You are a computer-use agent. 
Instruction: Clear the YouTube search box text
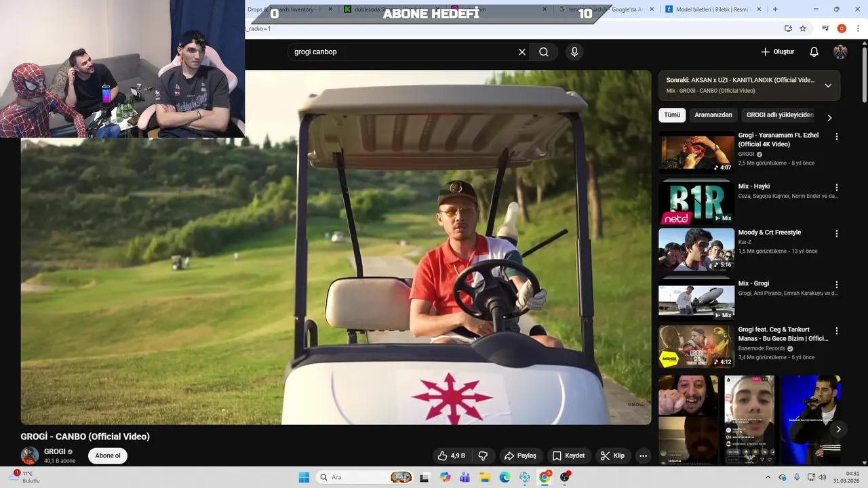pyautogui.click(x=522, y=52)
